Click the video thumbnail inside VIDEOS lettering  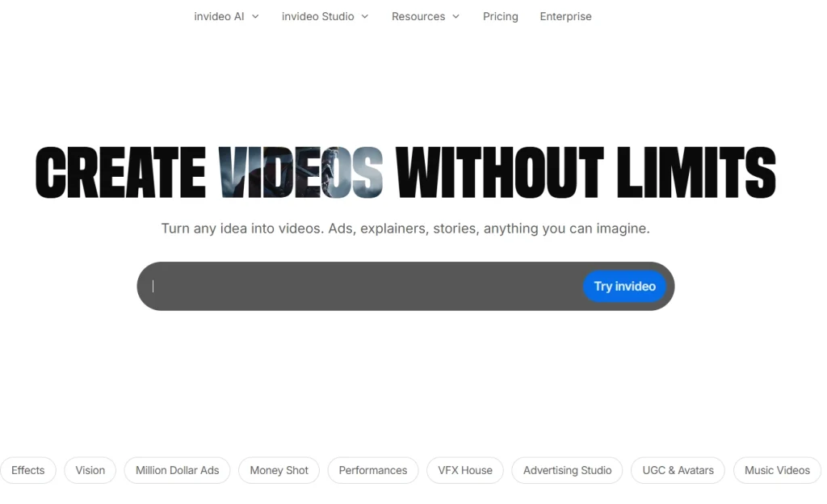[300, 170]
